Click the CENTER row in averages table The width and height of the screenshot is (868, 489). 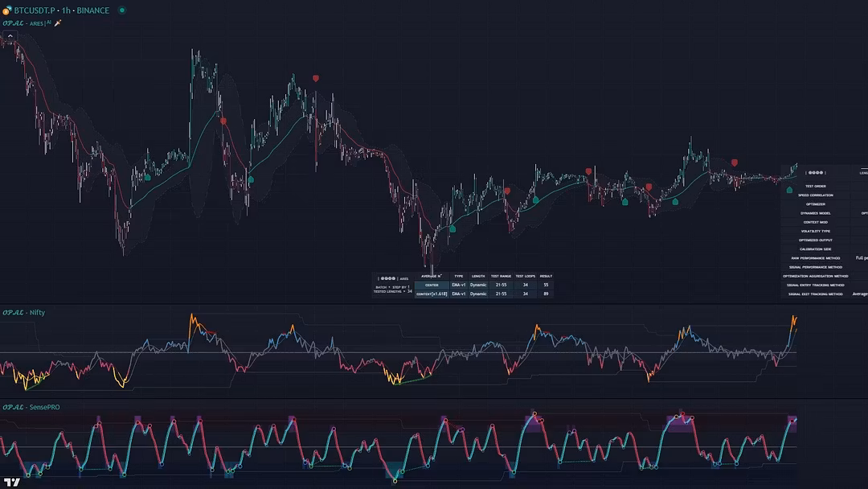pyautogui.click(x=432, y=285)
